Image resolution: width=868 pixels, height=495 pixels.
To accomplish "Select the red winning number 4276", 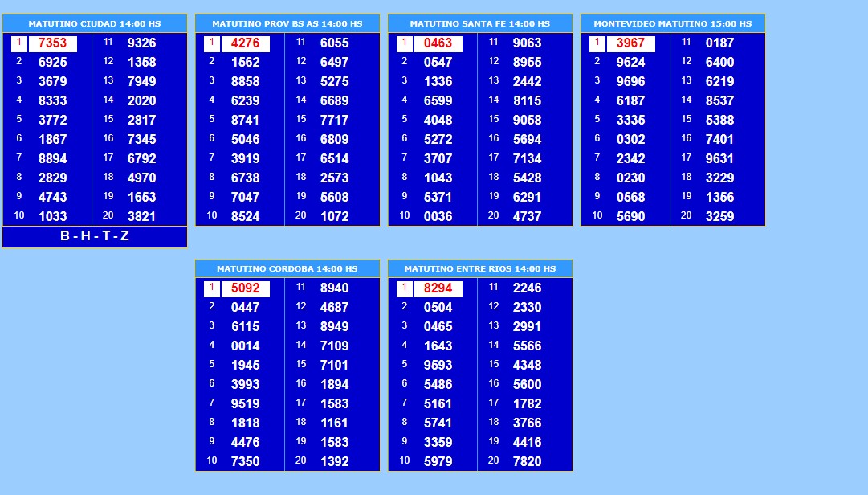I will [x=246, y=43].
